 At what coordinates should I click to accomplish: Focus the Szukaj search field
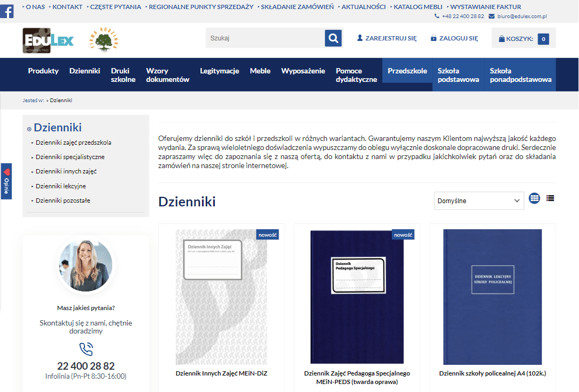(x=265, y=38)
